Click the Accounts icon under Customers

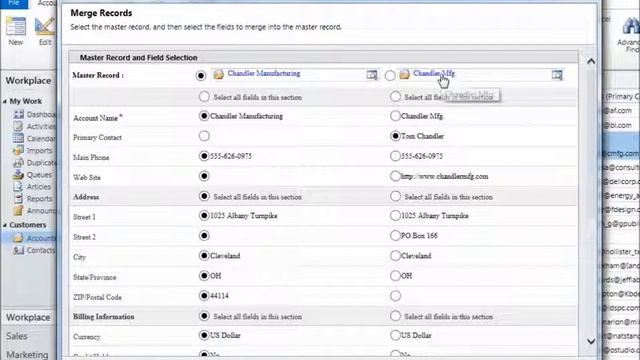pos(18,238)
